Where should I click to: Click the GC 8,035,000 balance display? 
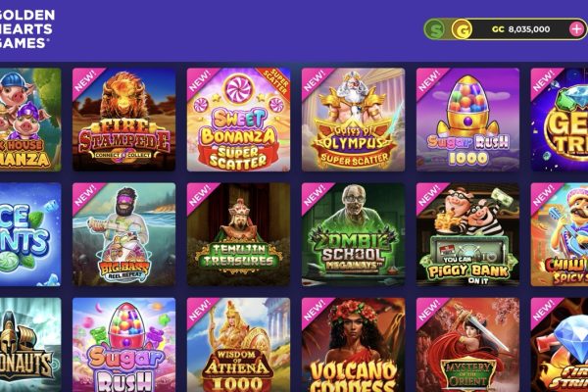520,29
